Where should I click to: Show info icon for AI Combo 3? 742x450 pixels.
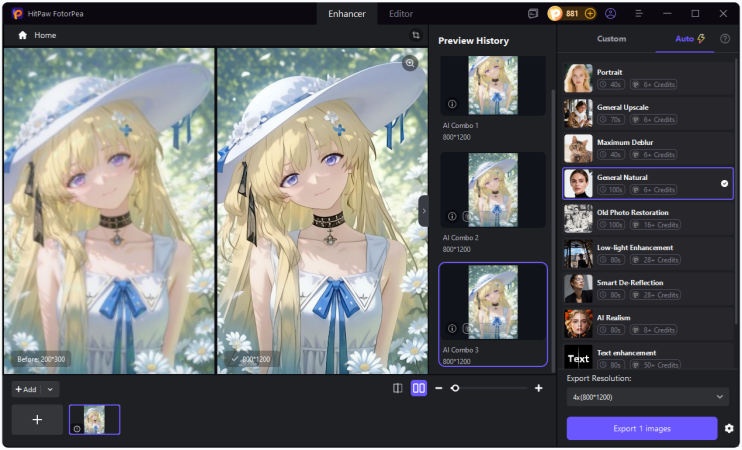(x=452, y=328)
